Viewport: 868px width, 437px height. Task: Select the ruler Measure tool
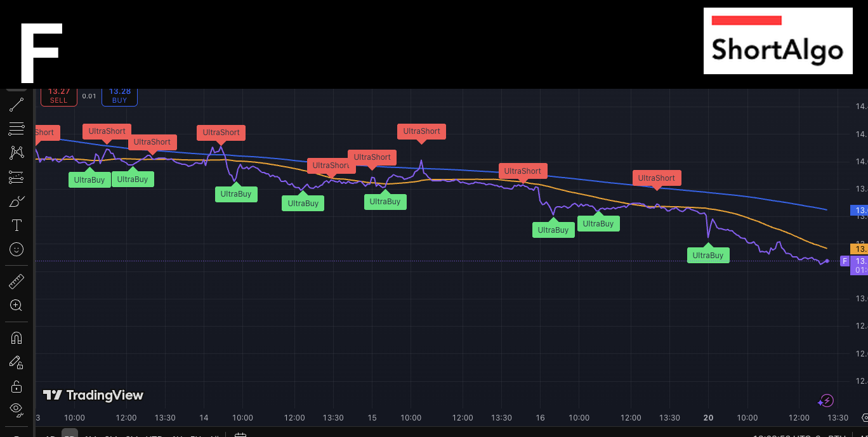point(16,282)
